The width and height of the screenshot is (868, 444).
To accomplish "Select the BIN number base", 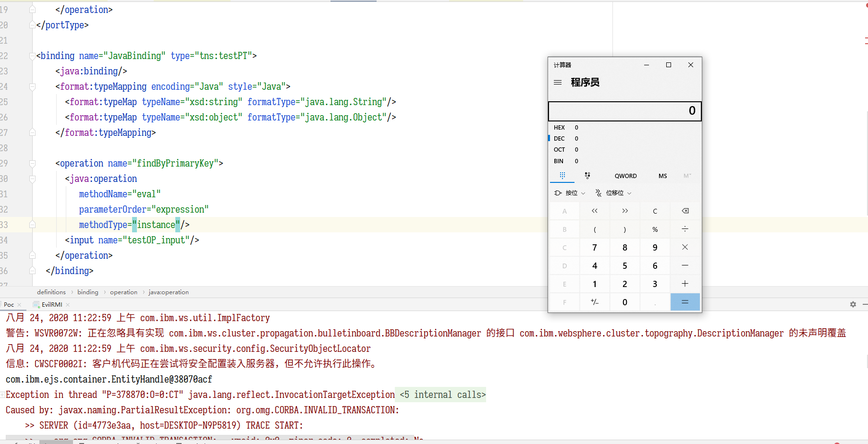I will pos(559,161).
